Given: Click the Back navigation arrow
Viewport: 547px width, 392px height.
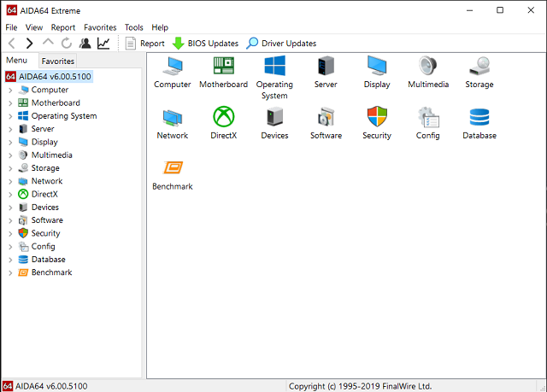Looking at the screenshot, I should pos(11,44).
